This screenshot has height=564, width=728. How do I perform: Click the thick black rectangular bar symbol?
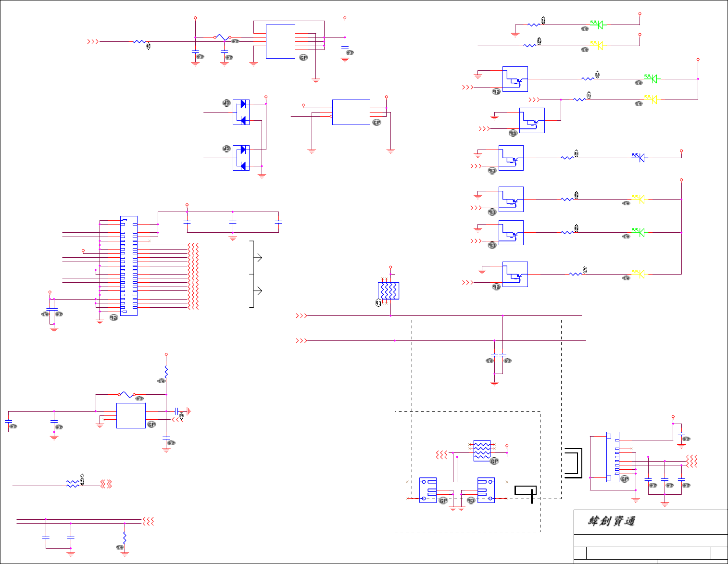pos(525,490)
